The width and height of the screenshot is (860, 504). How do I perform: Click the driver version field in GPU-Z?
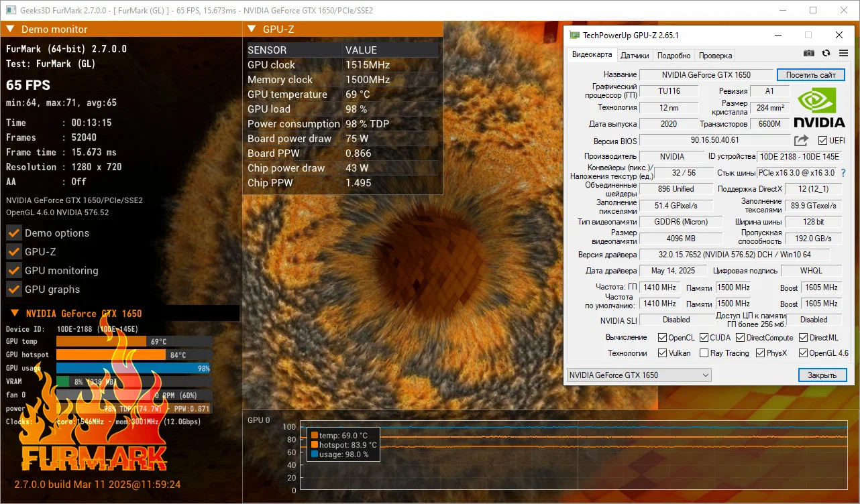click(x=735, y=255)
